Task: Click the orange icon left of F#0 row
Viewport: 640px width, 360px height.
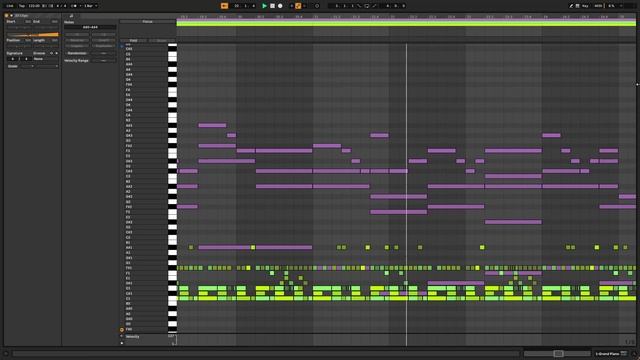Action: 122,329
